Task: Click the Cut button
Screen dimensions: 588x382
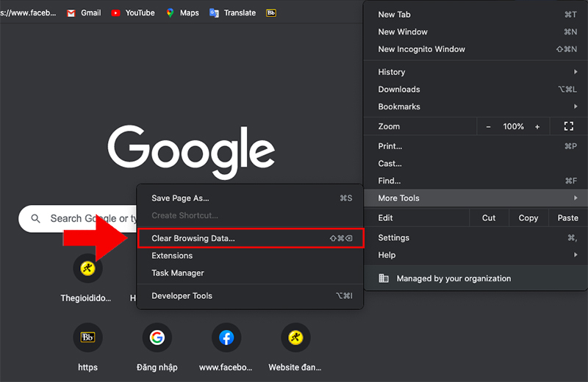Action: tap(489, 217)
